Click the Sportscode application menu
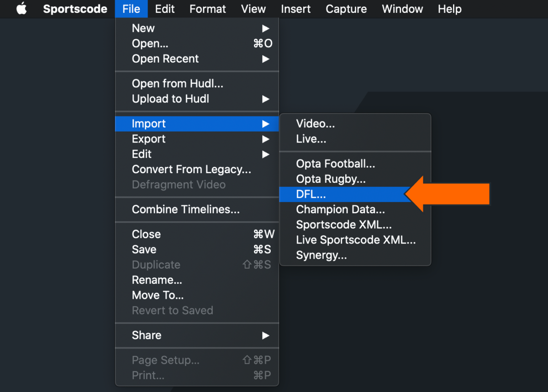The image size is (548, 392). [74, 9]
